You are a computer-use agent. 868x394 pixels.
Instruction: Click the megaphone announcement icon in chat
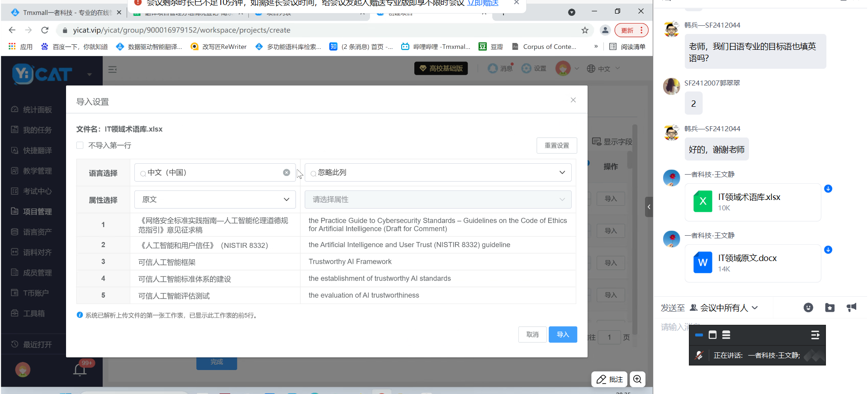point(851,308)
